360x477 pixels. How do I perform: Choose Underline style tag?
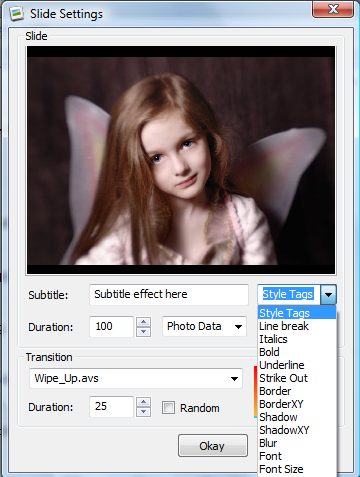click(x=297, y=365)
